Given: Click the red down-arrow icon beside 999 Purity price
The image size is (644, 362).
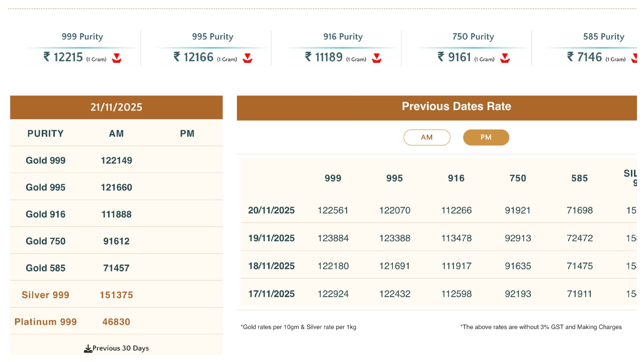Looking at the screenshot, I should [117, 58].
